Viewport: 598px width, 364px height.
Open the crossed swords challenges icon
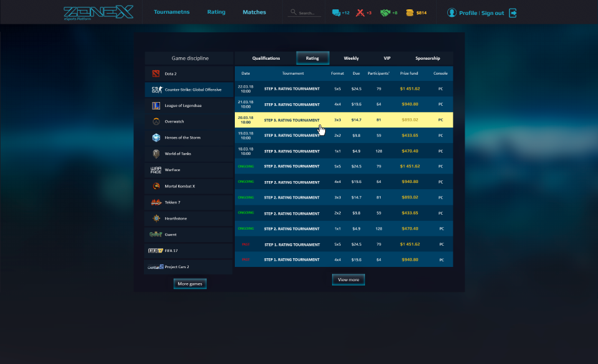click(x=359, y=13)
